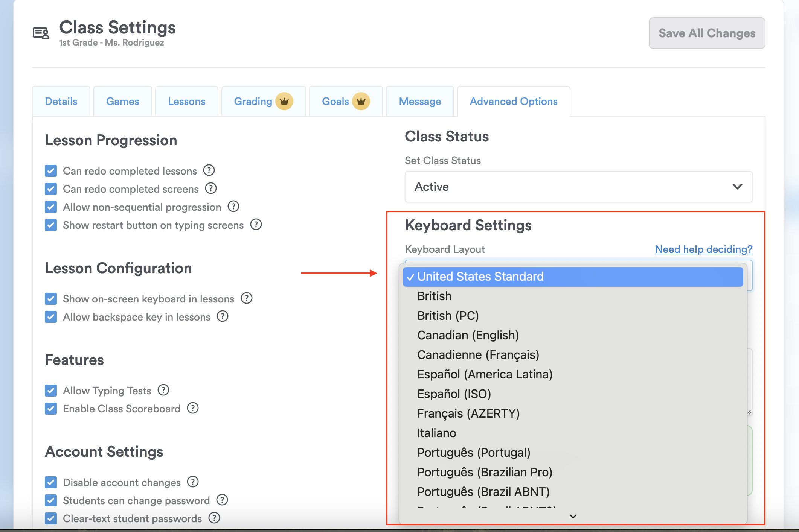Uncheck Can redo completed screens checkbox
The width and height of the screenshot is (799, 532).
51,189
